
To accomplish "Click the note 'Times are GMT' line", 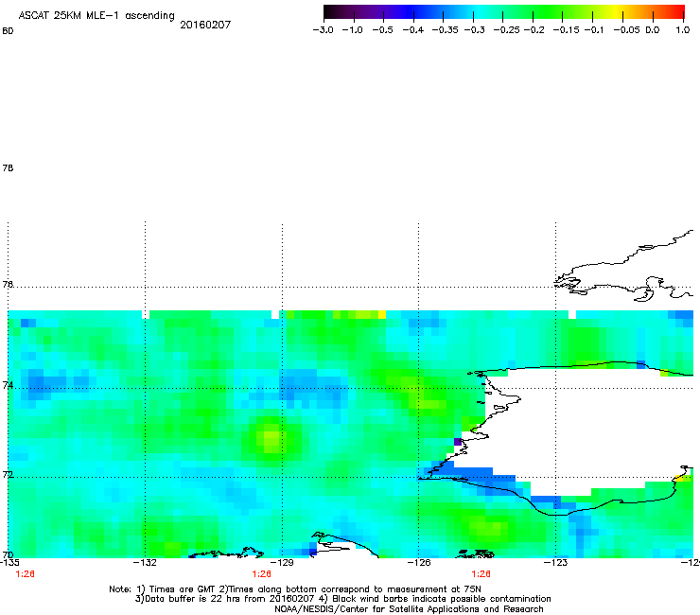I will point(295,589).
